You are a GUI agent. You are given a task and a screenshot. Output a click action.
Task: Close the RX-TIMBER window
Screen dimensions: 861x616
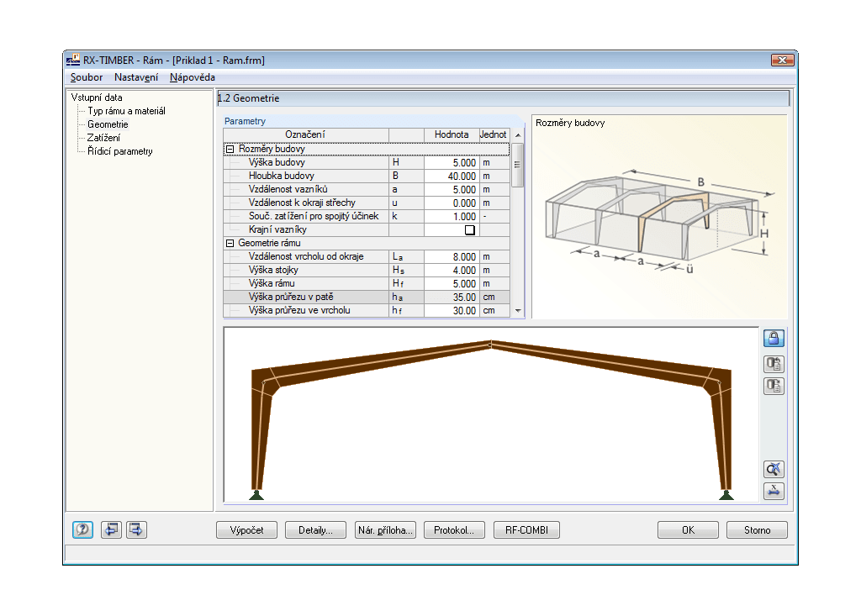pos(782,60)
